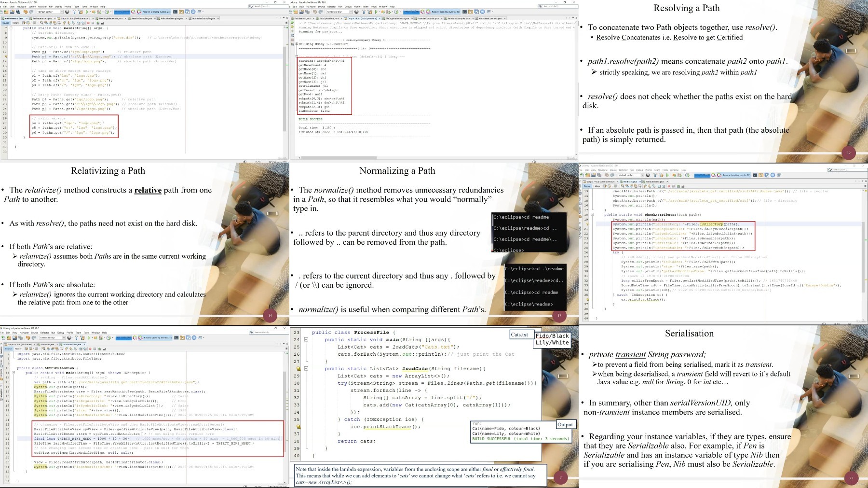Viewport: 868px width, 488px height.
Task: Click Clean and Build in PathGeneral.java window
Action: click(x=81, y=12)
